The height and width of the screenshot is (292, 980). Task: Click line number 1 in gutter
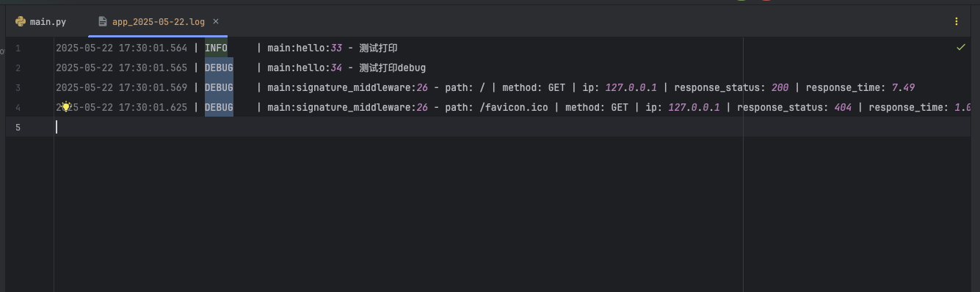pos(18,48)
